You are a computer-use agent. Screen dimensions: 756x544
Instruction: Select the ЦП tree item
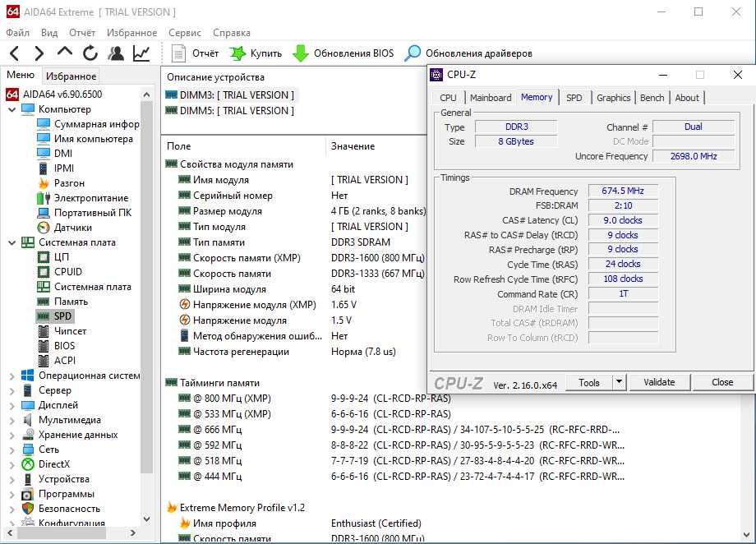[x=62, y=257]
